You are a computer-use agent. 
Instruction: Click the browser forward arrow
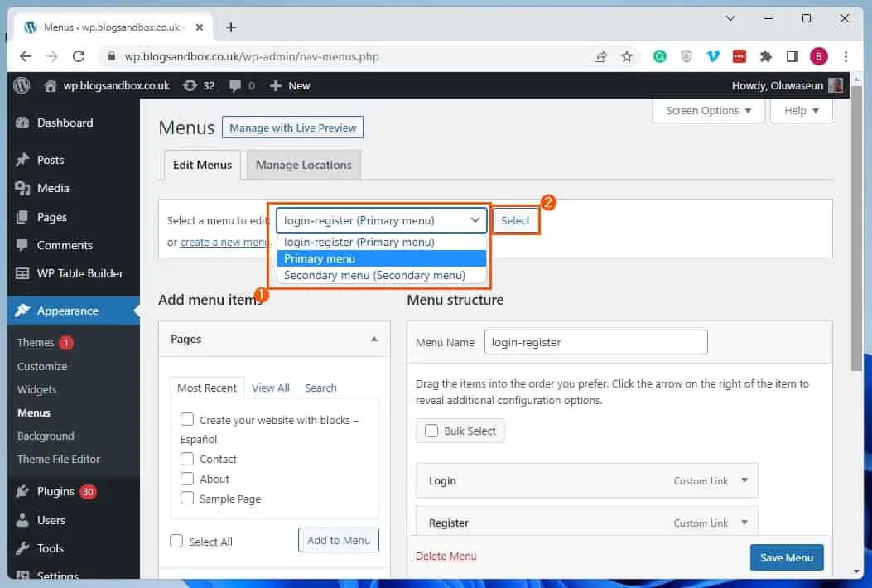[51, 56]
